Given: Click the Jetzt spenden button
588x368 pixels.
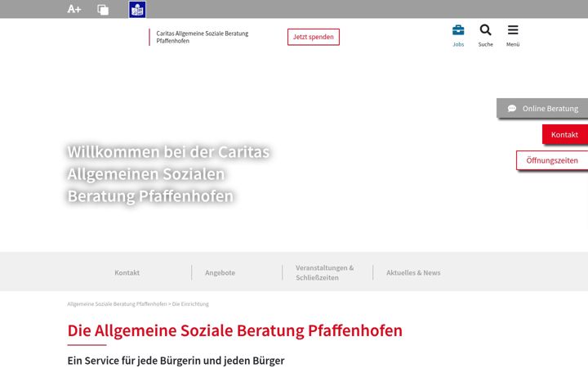Looking at the screenshot, I should tap(313, 37).
